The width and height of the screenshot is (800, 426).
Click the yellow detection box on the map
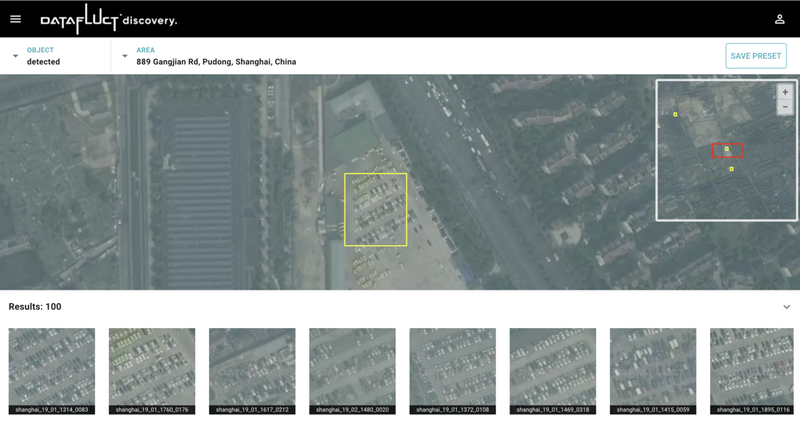(375, 209)
